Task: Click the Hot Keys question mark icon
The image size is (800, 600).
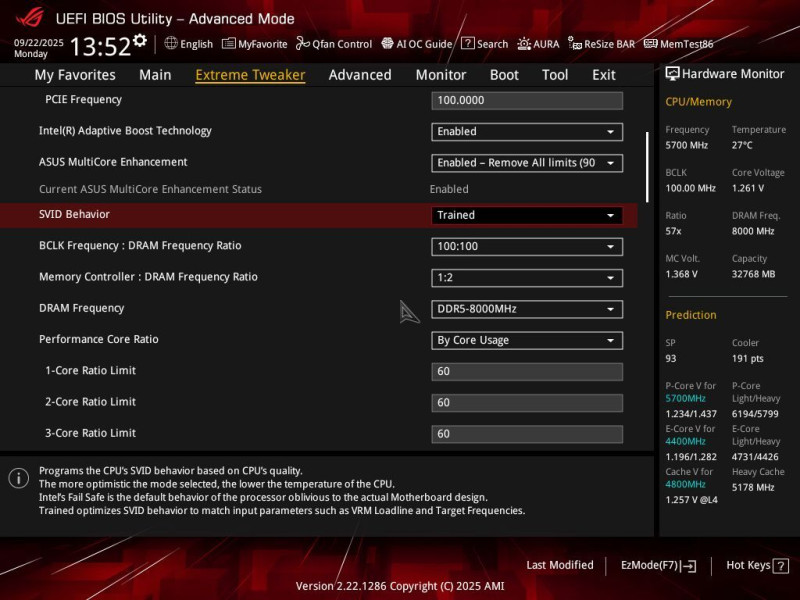Action: pos(781,565)
